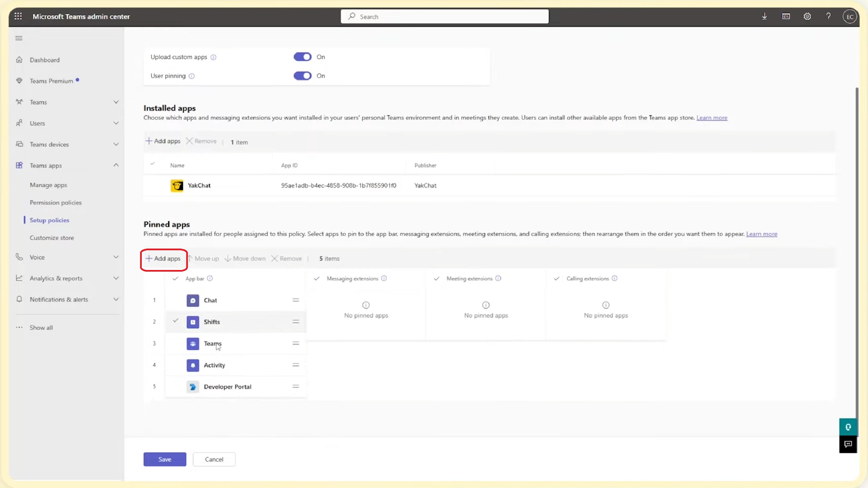Open the app launcher waffle icon

pyautogui.click(x=18, y=16)
